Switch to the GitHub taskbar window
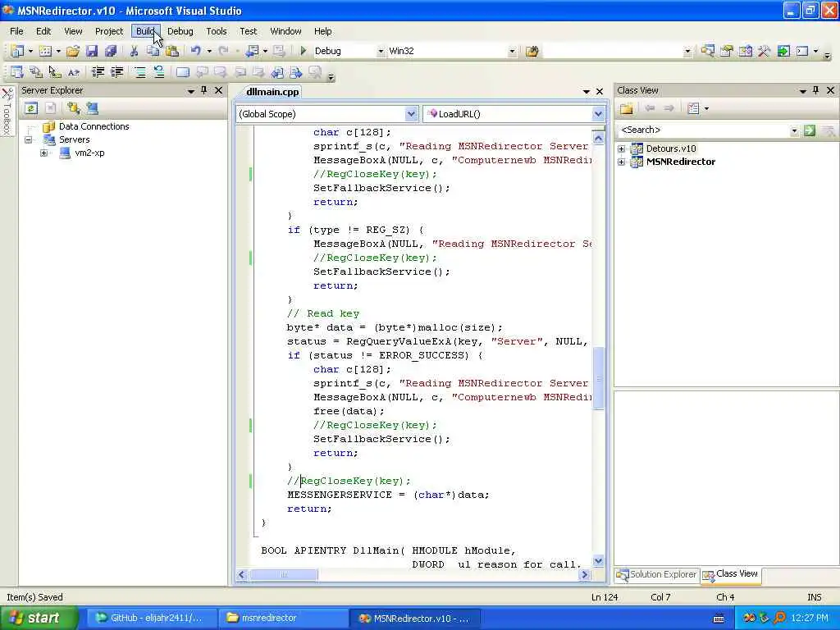 pyautogui.click(x=150, y=618)
